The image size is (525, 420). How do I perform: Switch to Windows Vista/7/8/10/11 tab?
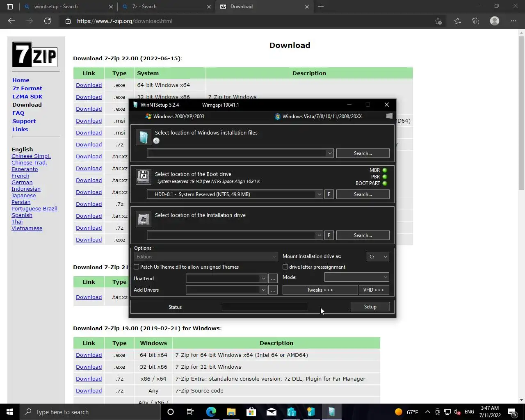point(318,116)
